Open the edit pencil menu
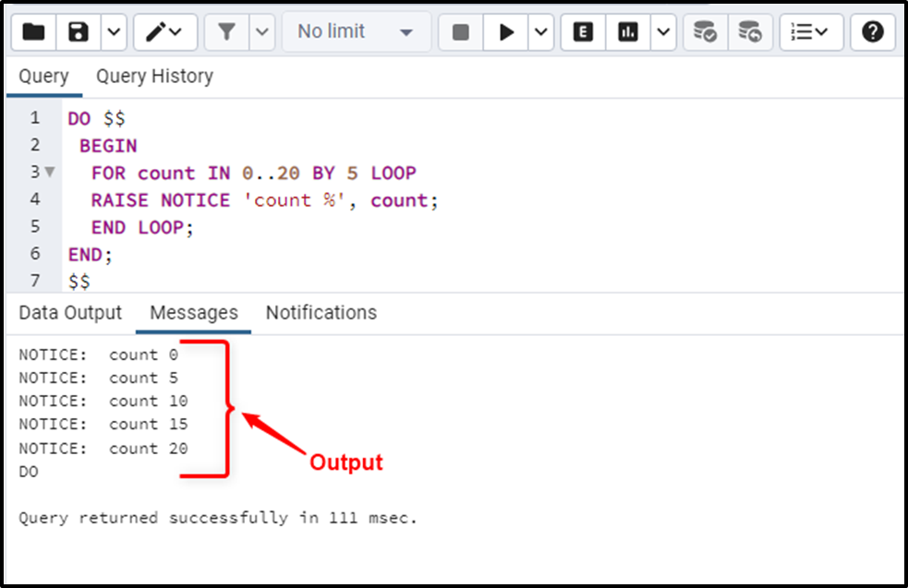The width and height of the screenshot is (908, 588). (165, 32)
